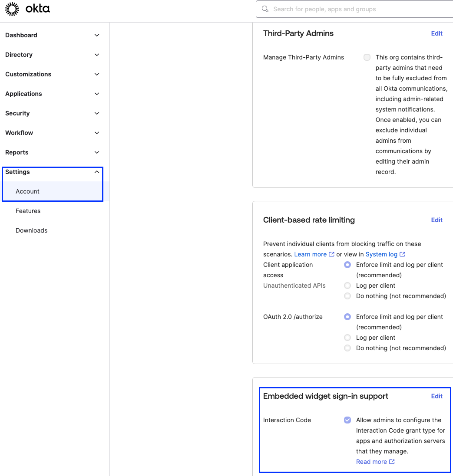Expand the Security section chevron
453x476 pixels.
pyautogui.click(x=97, y=113)
